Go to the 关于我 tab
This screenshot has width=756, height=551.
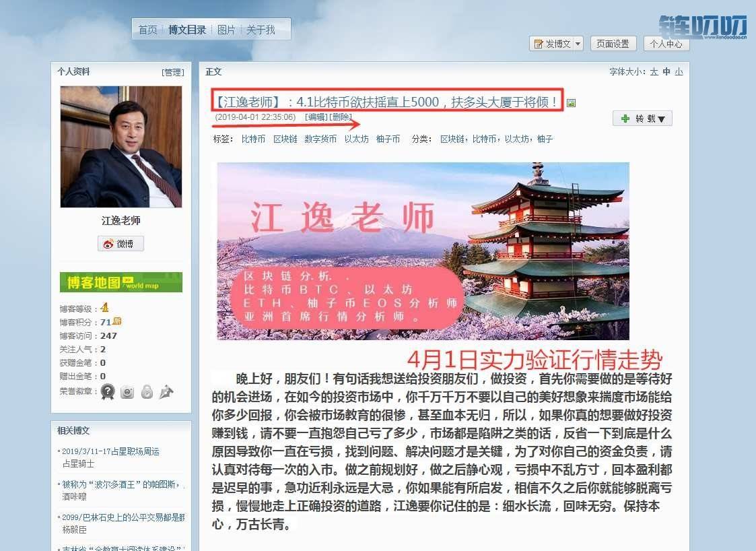[261, 30]
